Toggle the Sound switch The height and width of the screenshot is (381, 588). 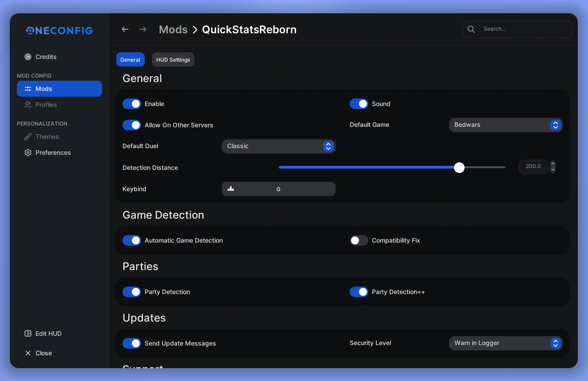(x=359, y=104)
